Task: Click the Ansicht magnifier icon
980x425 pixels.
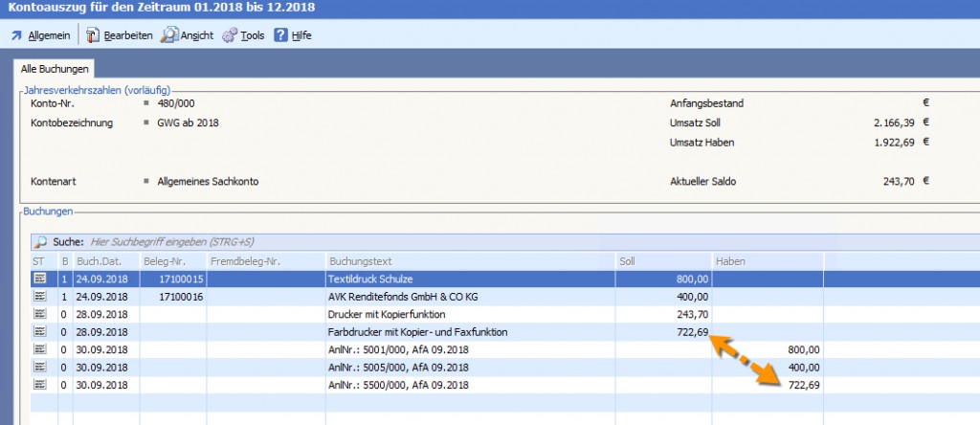Action: [x=168, y=35]
